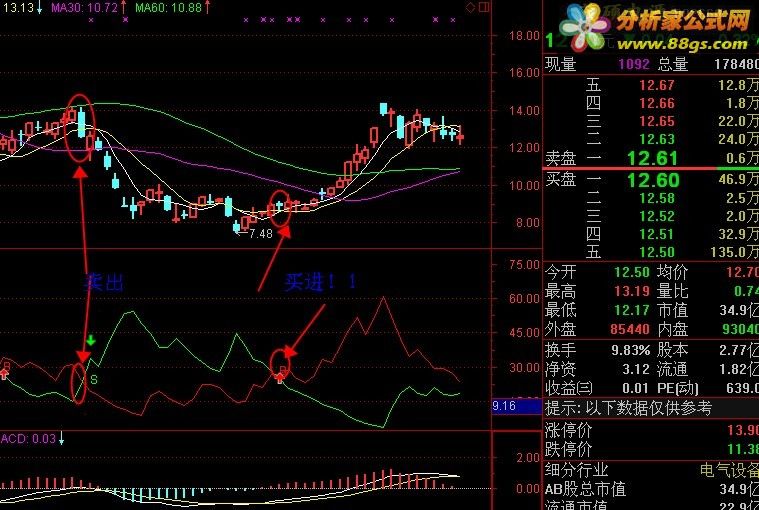Click the PE(动) label
Screen dimensions: 759x510
point(678,388)
